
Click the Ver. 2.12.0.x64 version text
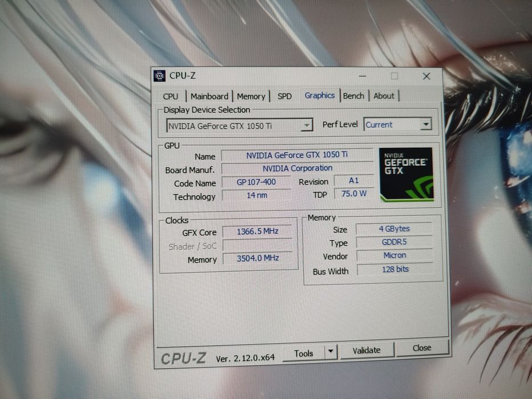(x=245, y=359)
